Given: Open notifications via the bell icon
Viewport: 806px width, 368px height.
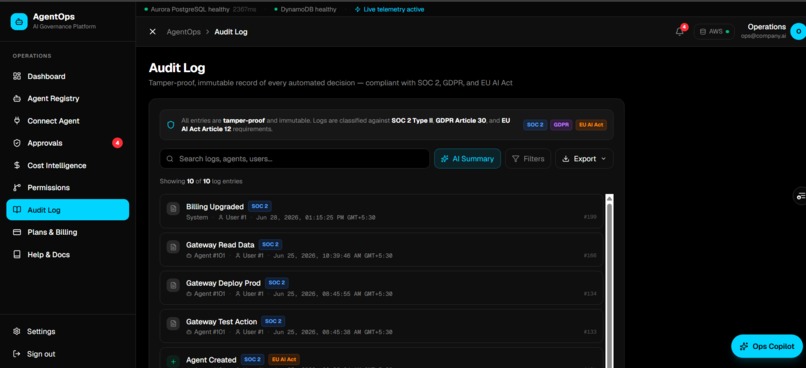Looking at the screenshot, I should click(680, 31).
